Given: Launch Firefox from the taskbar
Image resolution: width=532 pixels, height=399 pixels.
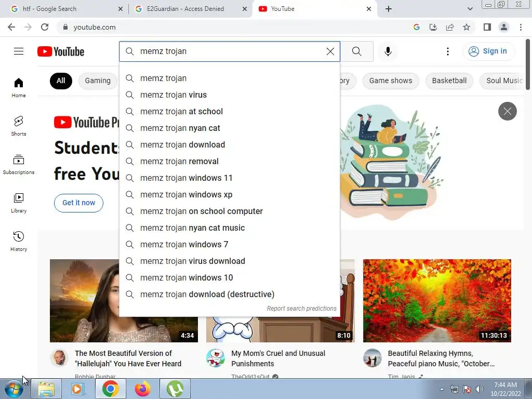Looking at the screenshot, I should [x=142, y=389].
